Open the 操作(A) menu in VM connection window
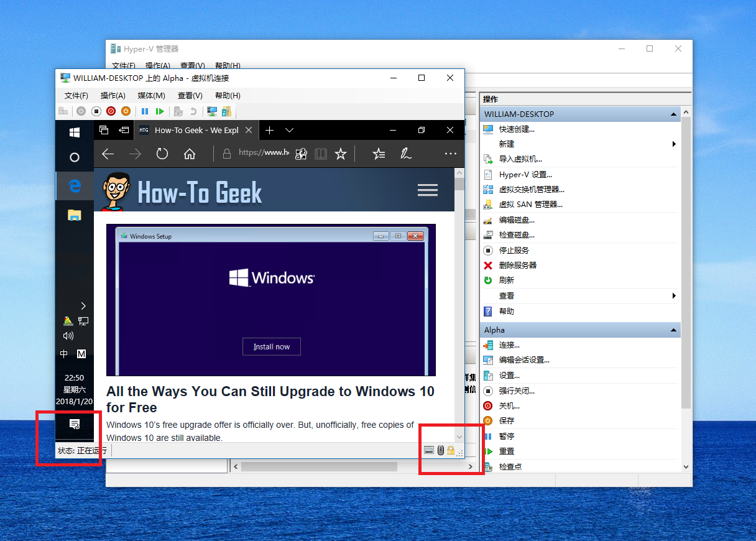Screen dimensions: 756x541 [113, 96]
